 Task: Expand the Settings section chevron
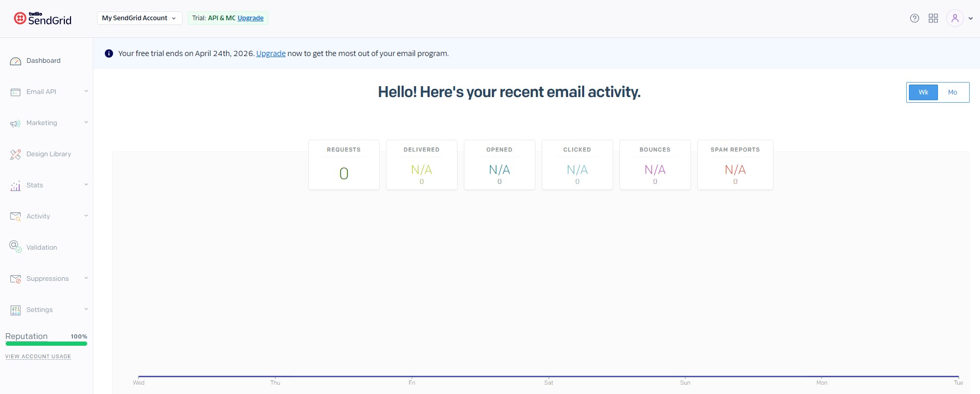86,309
